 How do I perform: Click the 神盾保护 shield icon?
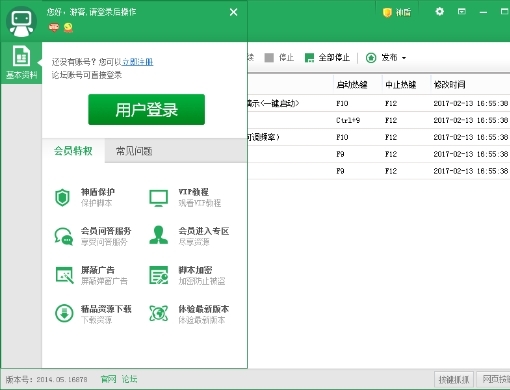pyautogui.click(x=62, y=198)
